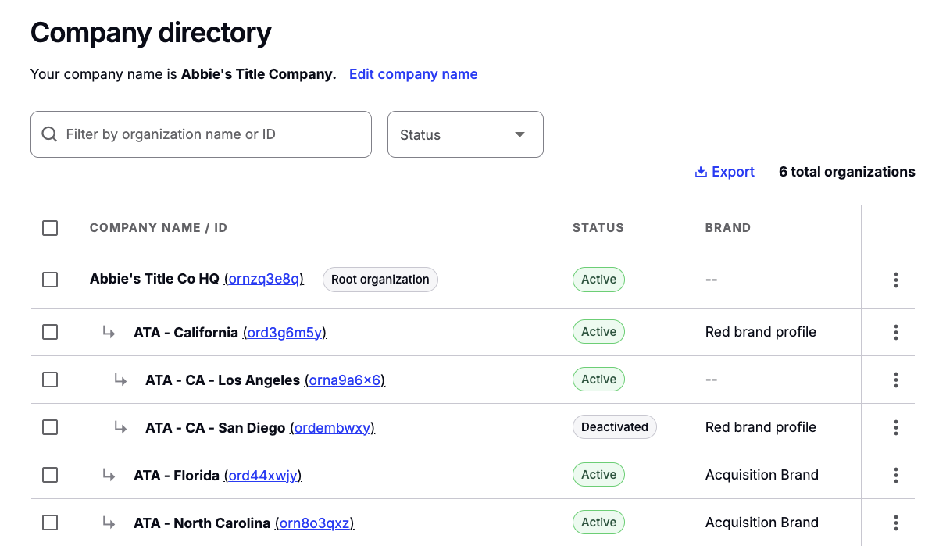Click Active status badge for ATA - California
Screen dimensions: 939x560
tap(598, 332)
